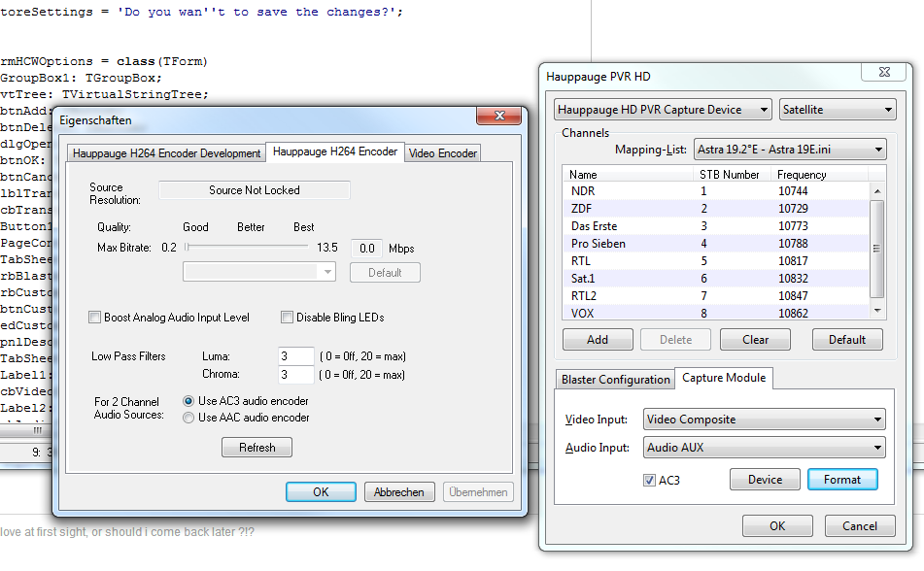
Task: Click the Luma low pass filter field
Action: [x=295, y=356]
